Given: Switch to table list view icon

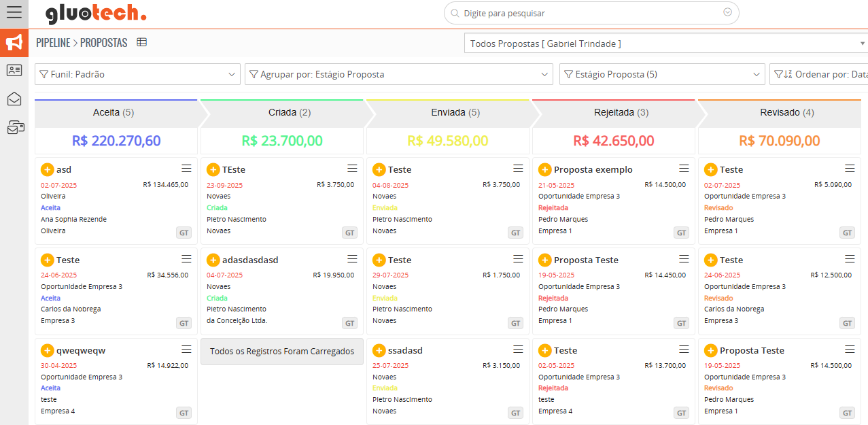Looking at the screenshot, I should (x=141, y=42).
